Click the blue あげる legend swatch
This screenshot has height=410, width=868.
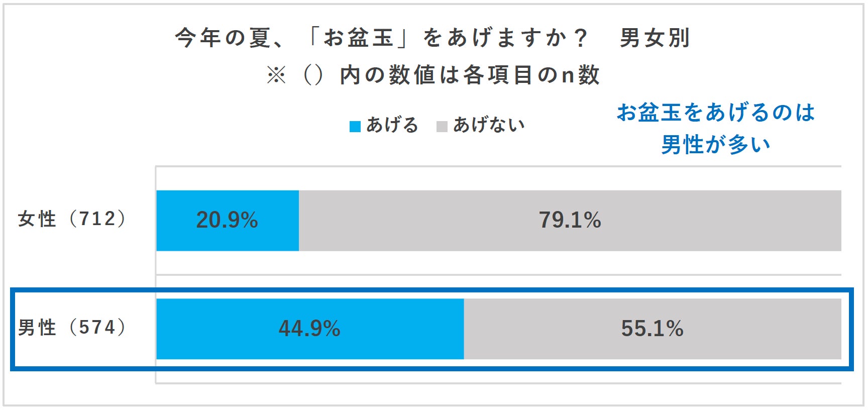click(x=355, y=126)
